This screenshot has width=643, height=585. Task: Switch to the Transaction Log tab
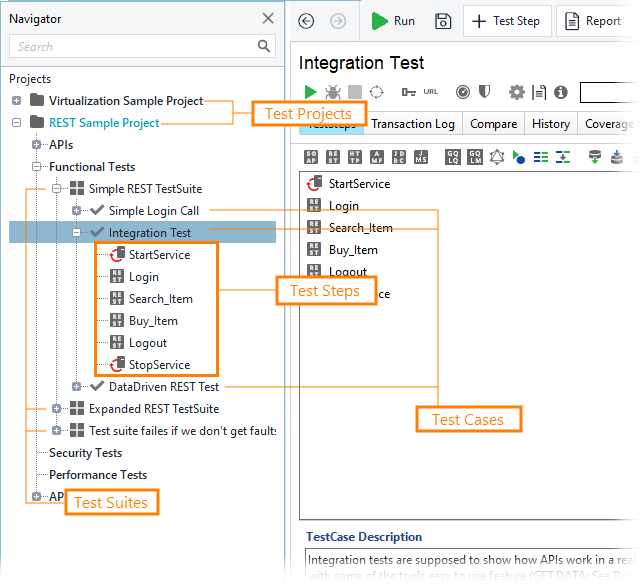(413, 124)
